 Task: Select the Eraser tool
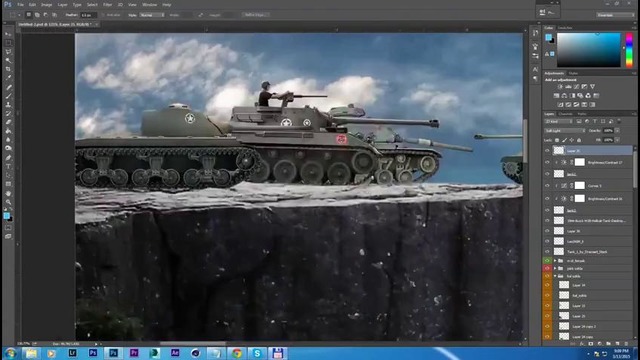click(8, 122)
